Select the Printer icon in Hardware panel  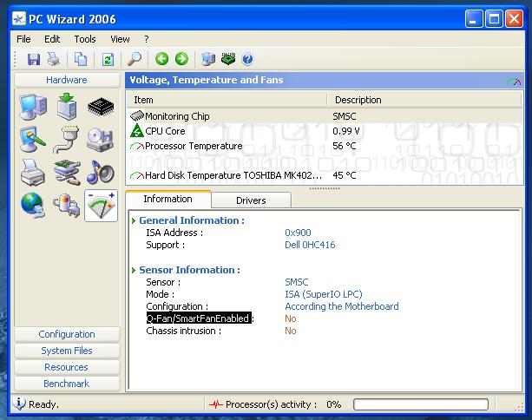[33, 173]
